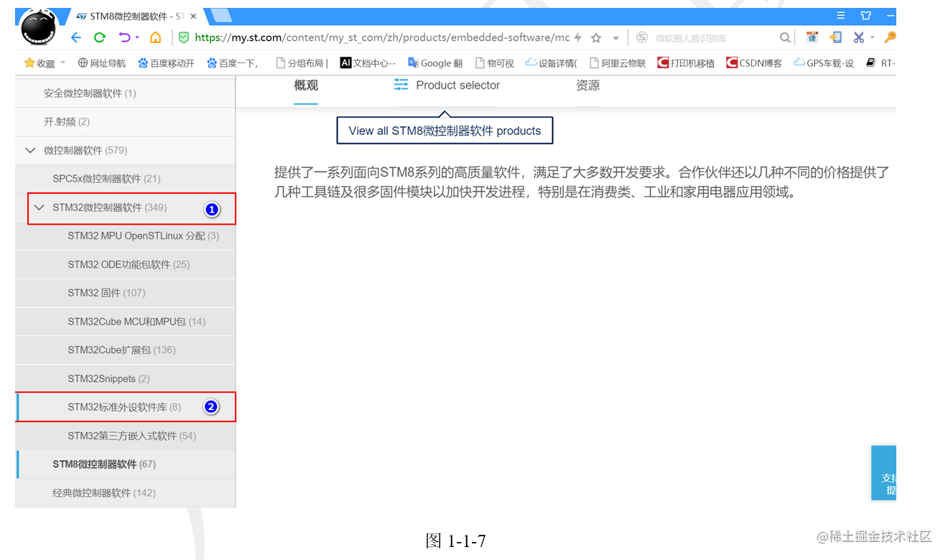948x560 pixels.
Task: Select STM8微控制器软件 (67) in sidebar
Action: [x=126, y=465]
